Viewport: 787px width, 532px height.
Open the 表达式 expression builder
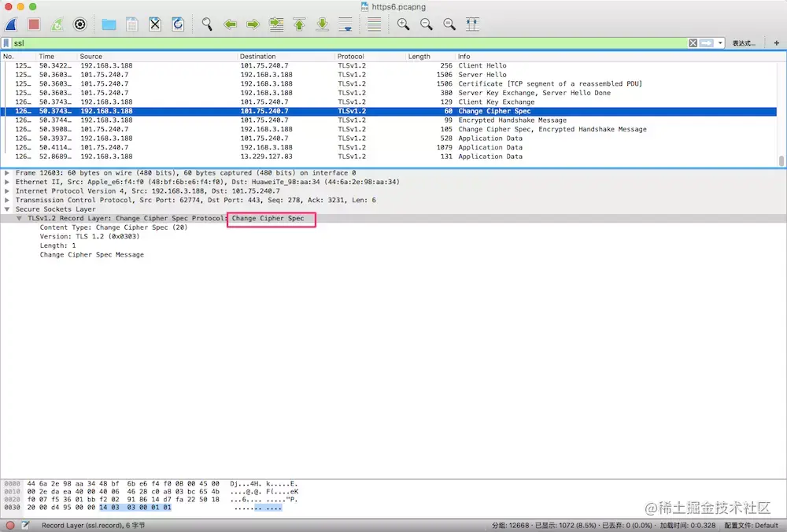click(x=744, y=43)
